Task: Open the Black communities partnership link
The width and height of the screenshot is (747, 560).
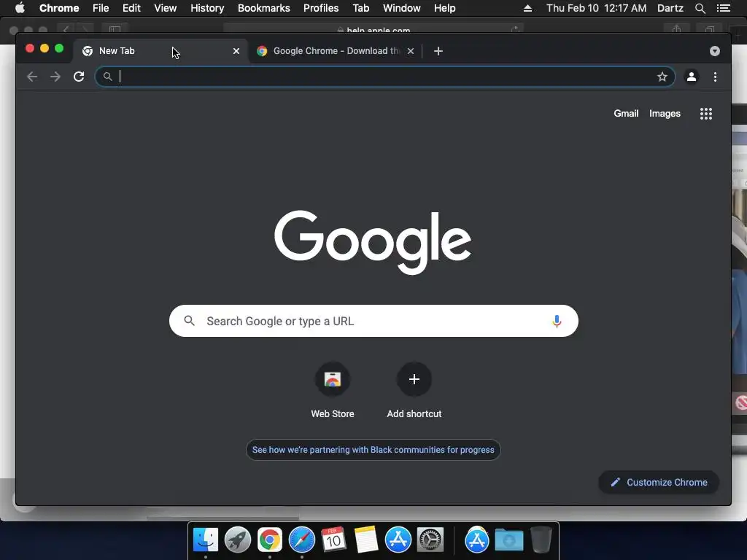Action: coord(373,449)
